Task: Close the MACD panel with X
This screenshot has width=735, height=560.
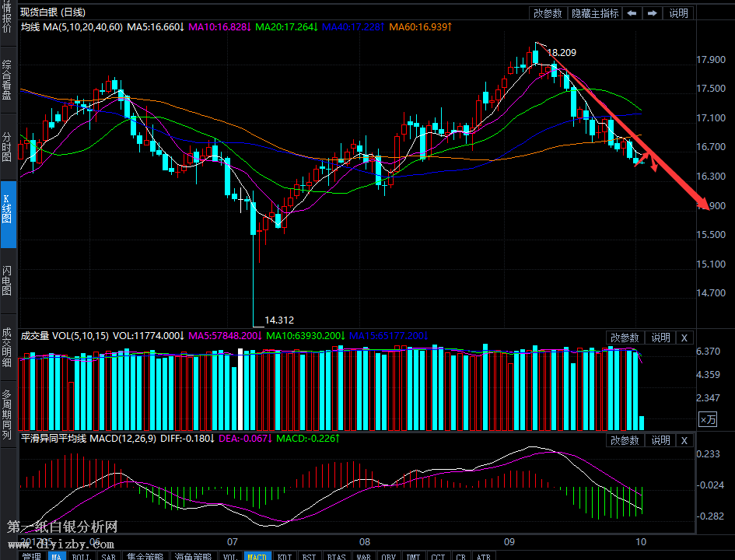Action: click(684, 440)
